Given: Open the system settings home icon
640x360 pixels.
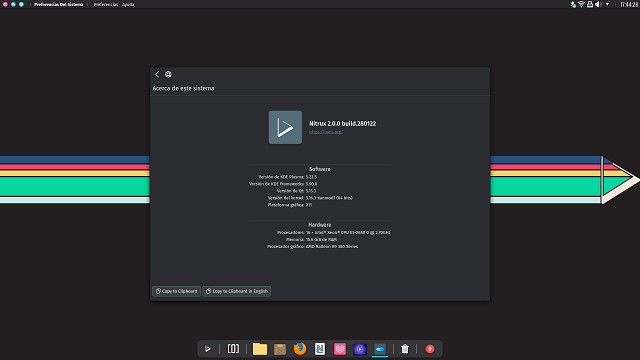Looking at the screenshot, I should coord(168,74).
